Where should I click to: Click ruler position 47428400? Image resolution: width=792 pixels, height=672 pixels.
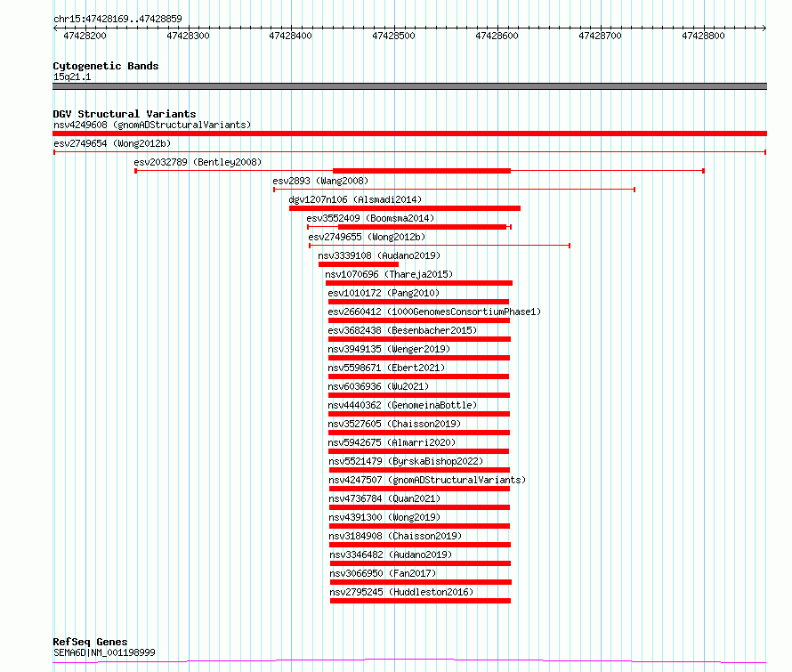(290, 36)
